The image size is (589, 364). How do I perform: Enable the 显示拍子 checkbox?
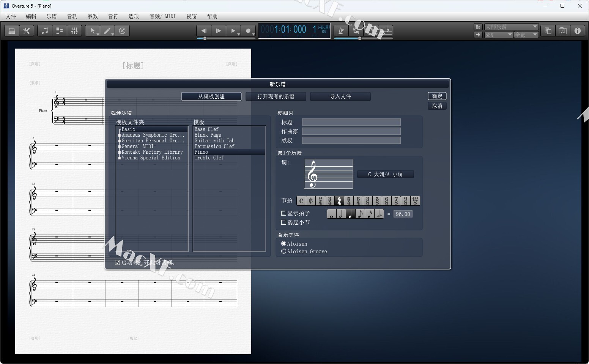283,213
